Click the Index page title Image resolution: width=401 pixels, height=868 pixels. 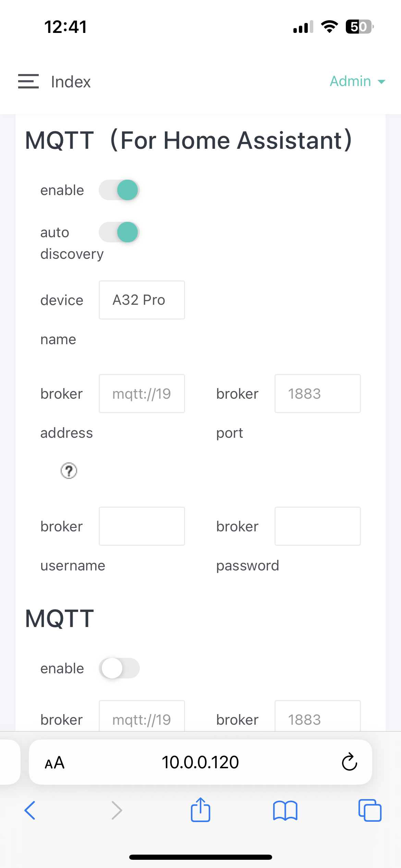point(71,82)
